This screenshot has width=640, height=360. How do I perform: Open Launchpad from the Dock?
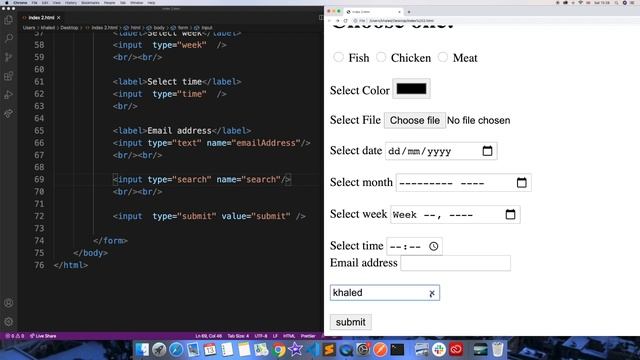click(159, 349)
